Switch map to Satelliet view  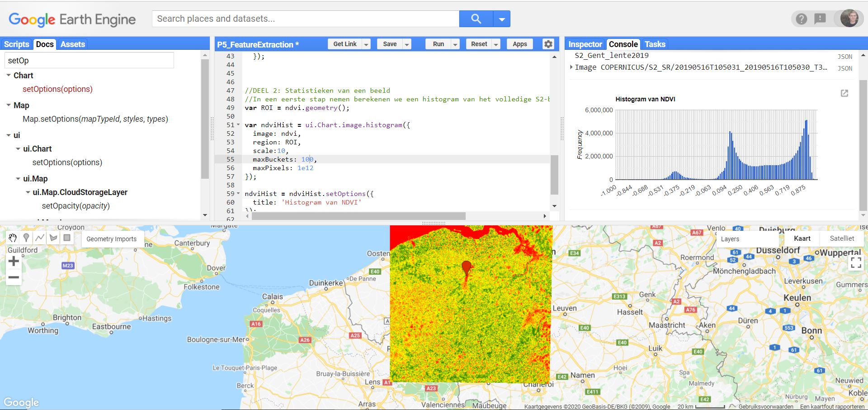click(842, 238)
